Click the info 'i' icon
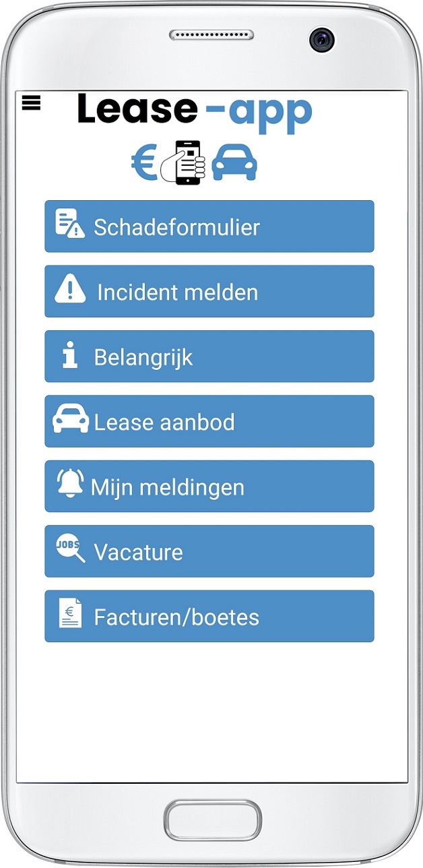The image size is (423, 868). pyautogui.click(x=70, y=355)
